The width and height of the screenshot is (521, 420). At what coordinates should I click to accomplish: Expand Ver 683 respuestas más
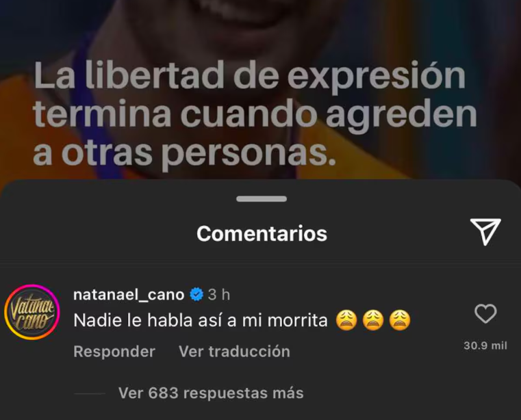(211, 393)
